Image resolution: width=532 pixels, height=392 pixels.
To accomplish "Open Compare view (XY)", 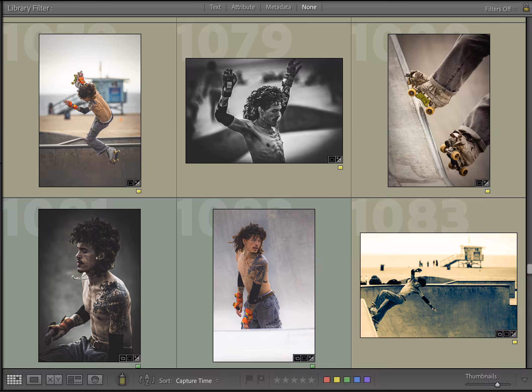I will tap(54, 380).
